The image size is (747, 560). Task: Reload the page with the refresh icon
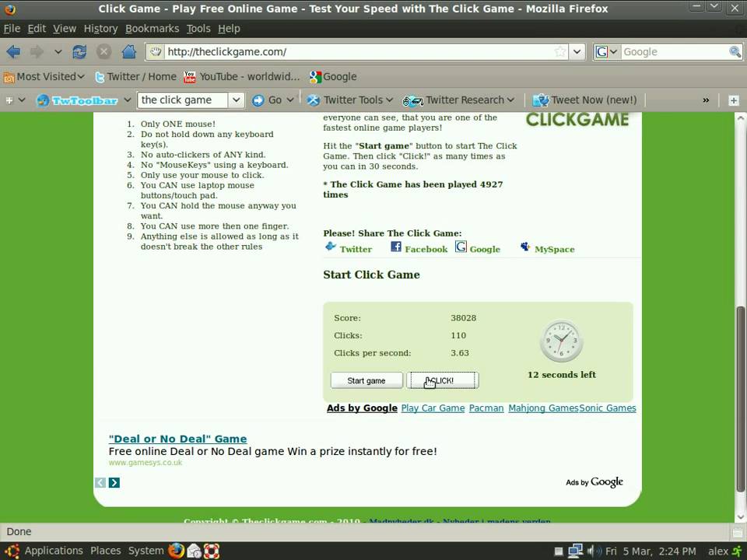(79, 51)
